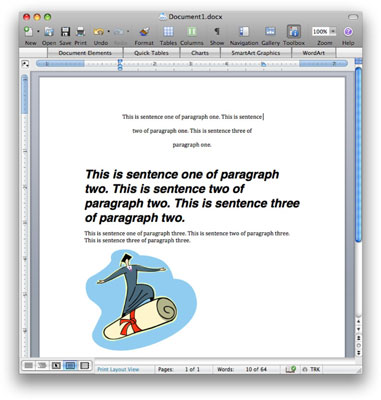
Task: Select the Format painter brush
Action: 144,32
